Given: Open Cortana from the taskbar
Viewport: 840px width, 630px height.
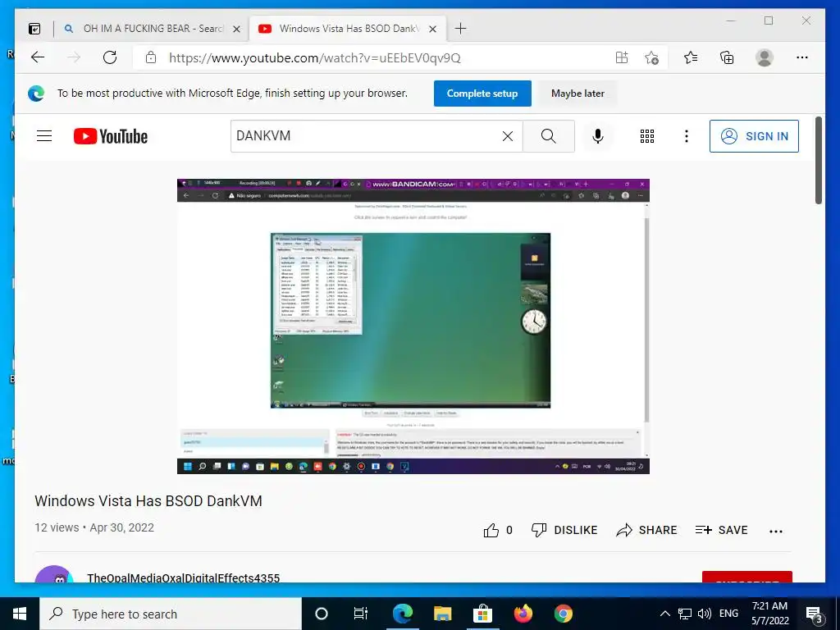Looking at the screenshot, I should [x=322, y=614].
